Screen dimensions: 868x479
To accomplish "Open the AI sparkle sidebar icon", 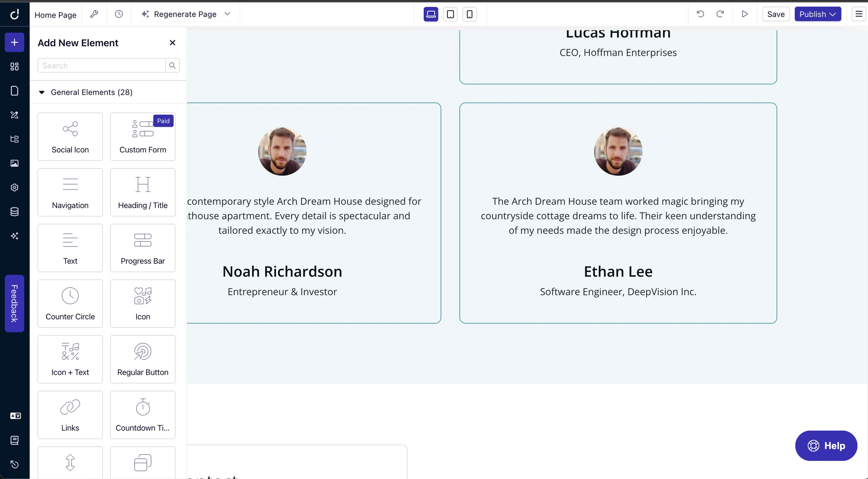I will click(14, 236).
